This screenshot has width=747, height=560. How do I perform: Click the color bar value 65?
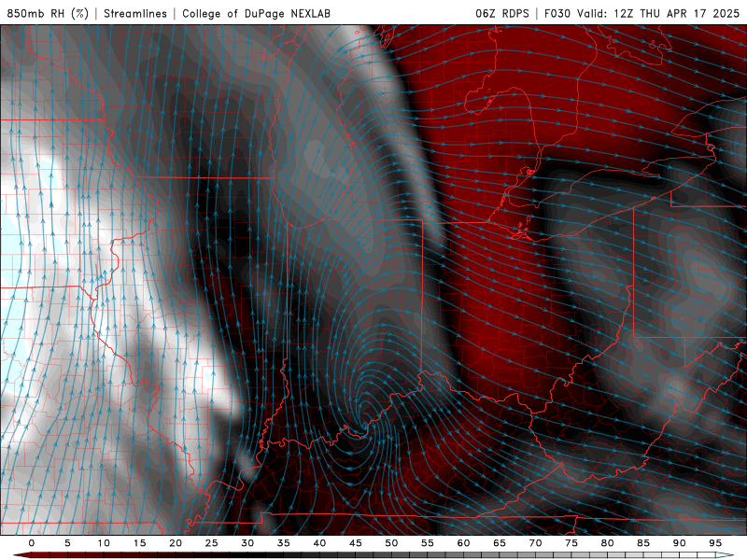point(500,543)
